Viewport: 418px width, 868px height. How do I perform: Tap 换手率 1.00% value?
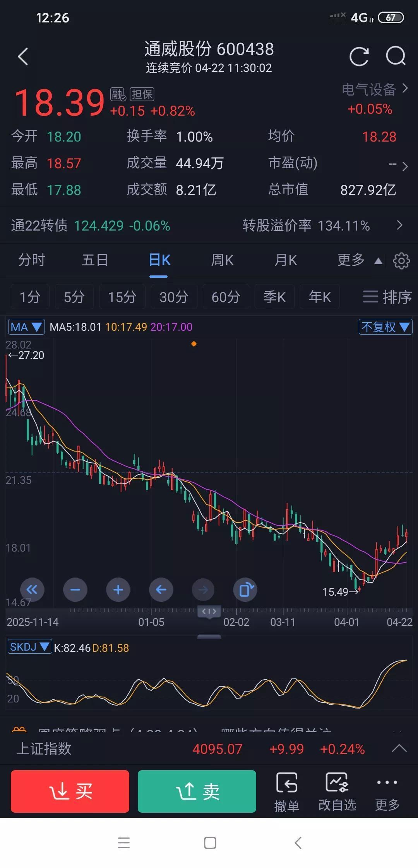[194, 137]
